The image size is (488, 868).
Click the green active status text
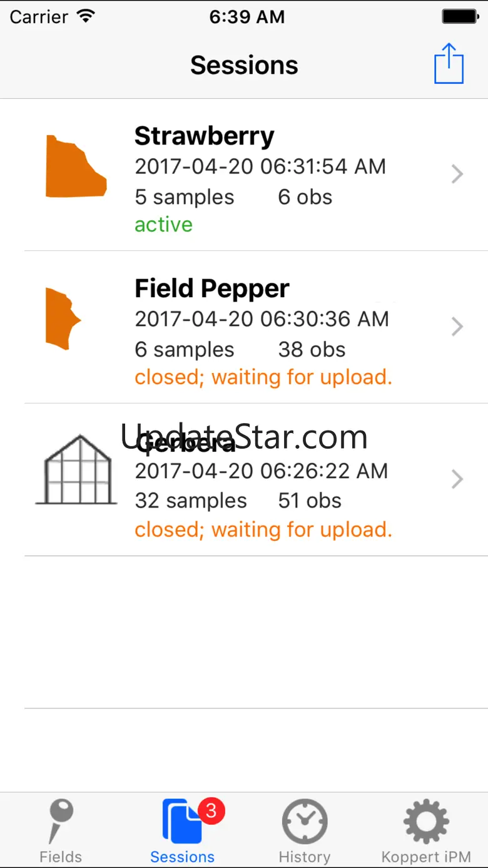pyautogui.click(x=163, y=225)
